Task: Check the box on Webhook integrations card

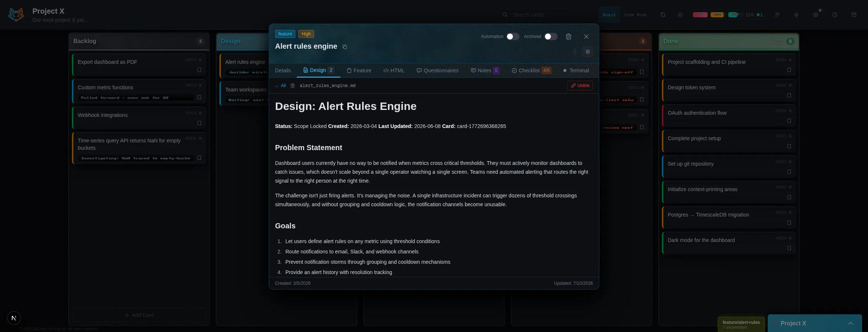Action: pyautogui.click(x=199, y=123)
